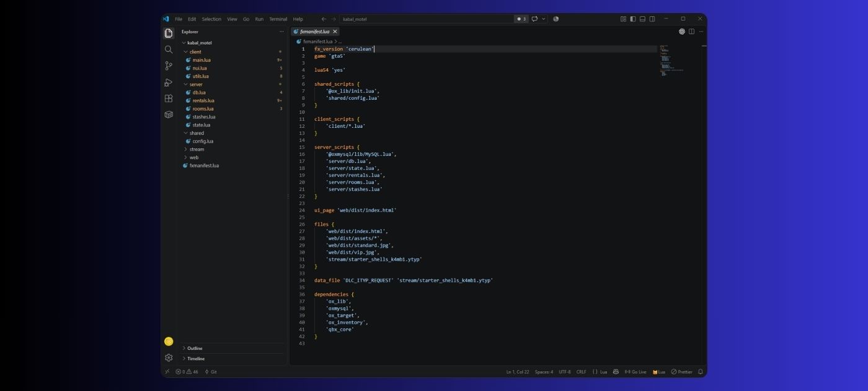Open the Selection menu
868x391 pixels.
click(211, 19)
